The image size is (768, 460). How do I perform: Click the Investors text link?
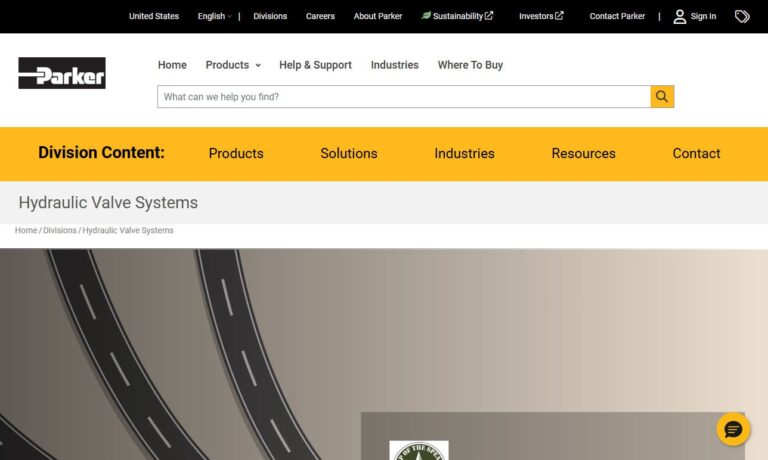click(536, 16)
